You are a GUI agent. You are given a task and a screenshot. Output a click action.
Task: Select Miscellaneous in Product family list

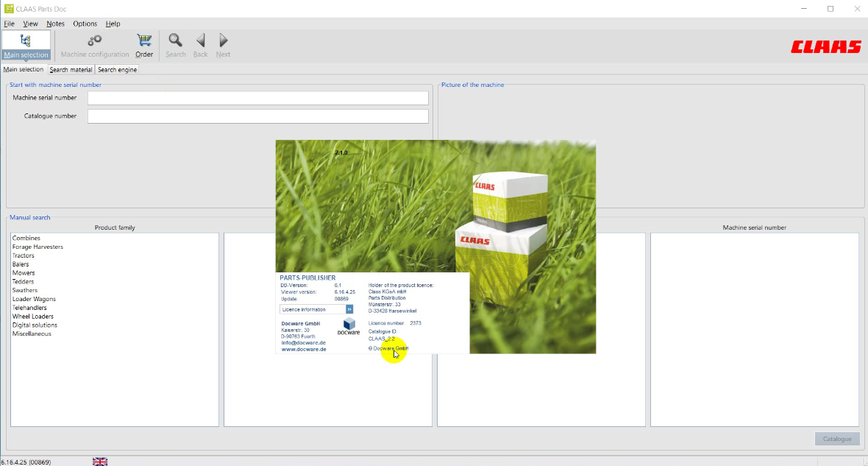pos(32,333)
